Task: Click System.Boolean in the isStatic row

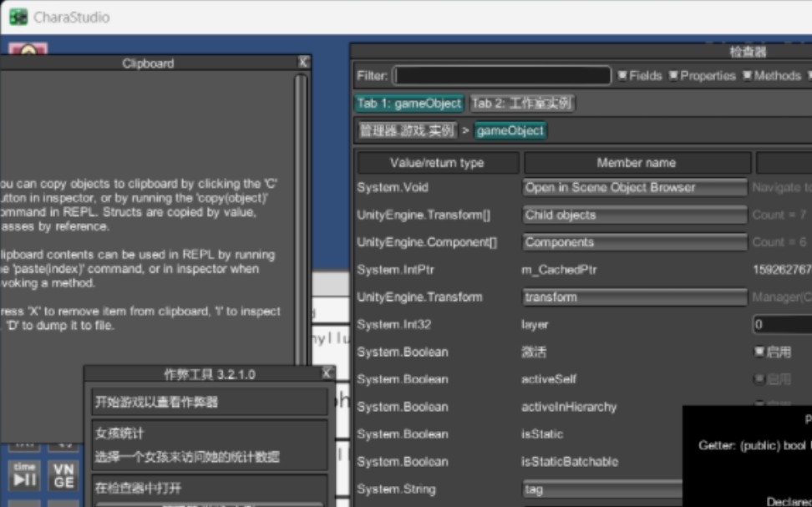Action: (x=403, y=434)
